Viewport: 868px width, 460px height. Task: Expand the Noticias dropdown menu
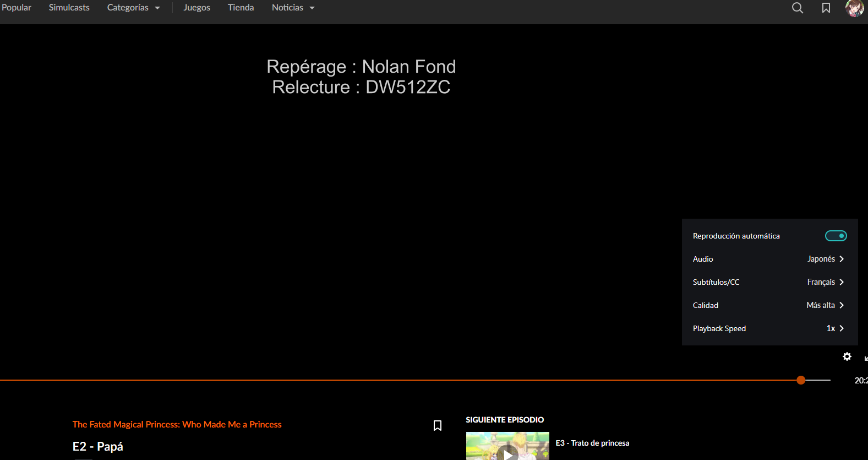(293, 8)
